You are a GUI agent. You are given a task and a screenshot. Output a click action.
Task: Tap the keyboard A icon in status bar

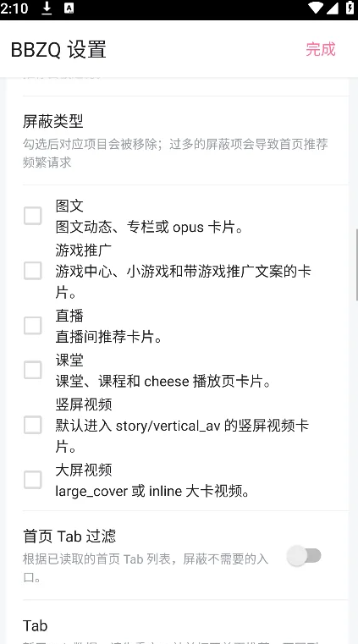[69, 8]
